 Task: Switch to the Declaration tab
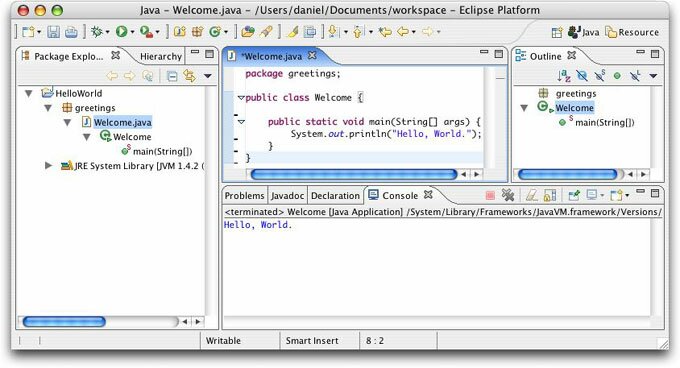tap(335, 196)
